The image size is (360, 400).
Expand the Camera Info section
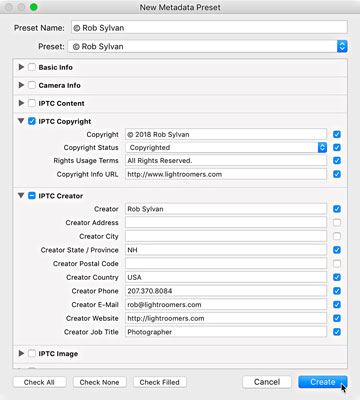click(x=21, y=85)
